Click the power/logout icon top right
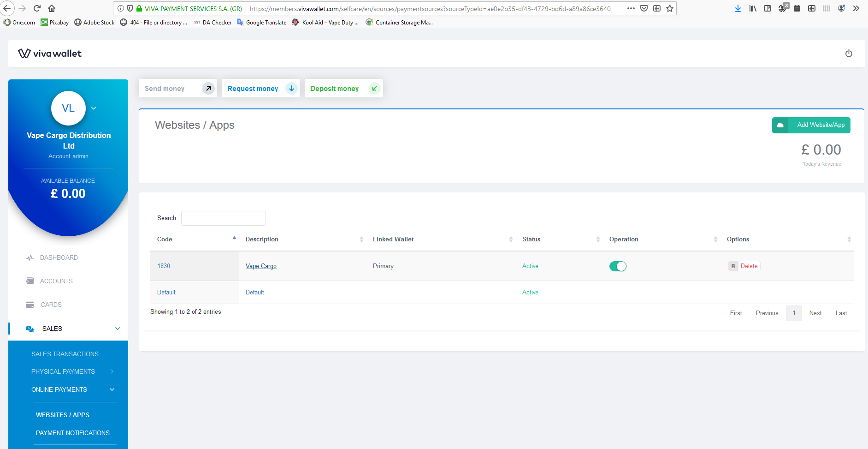Image resolution: width=868 pixels, height=449 pixels. pyautogui.click(x=849, y=53)
